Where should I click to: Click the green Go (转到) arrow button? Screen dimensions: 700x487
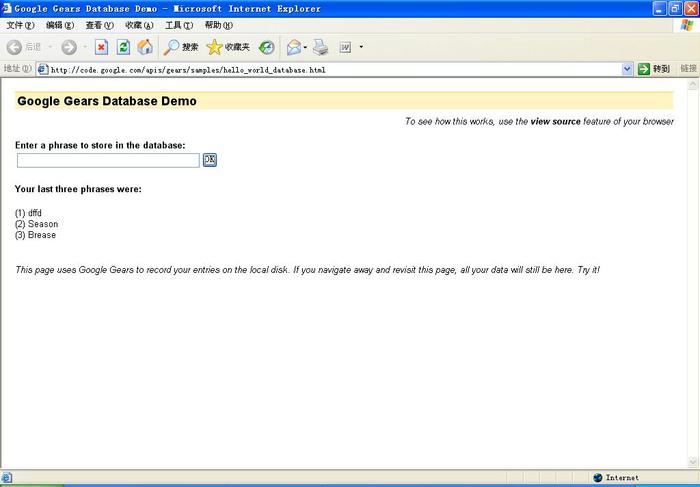[654, 69]
